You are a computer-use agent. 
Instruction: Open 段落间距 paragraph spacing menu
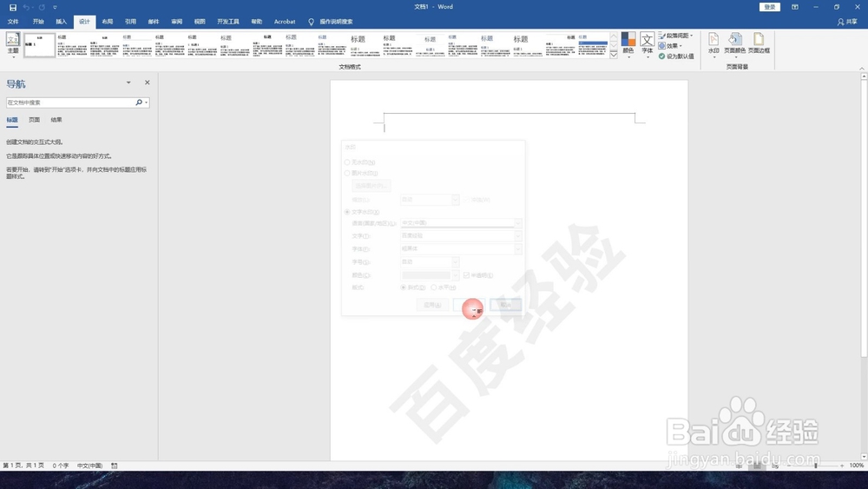[675, 36]
